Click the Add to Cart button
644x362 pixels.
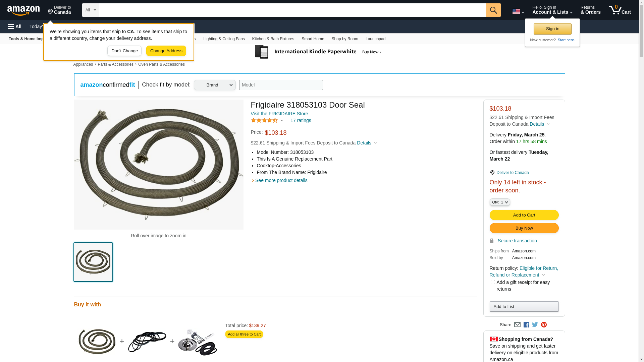(524, 215)
